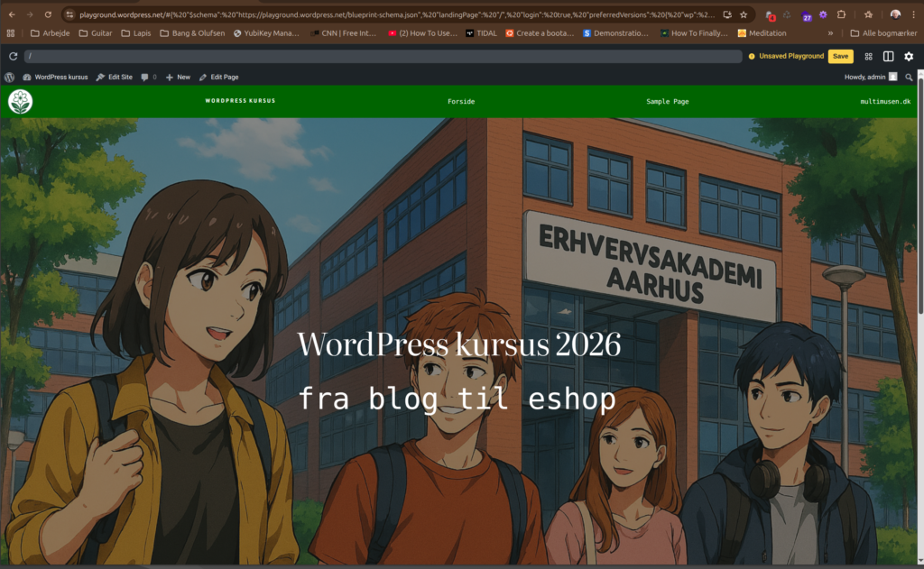Expand the Arbejde bookmarks folder

50,32
